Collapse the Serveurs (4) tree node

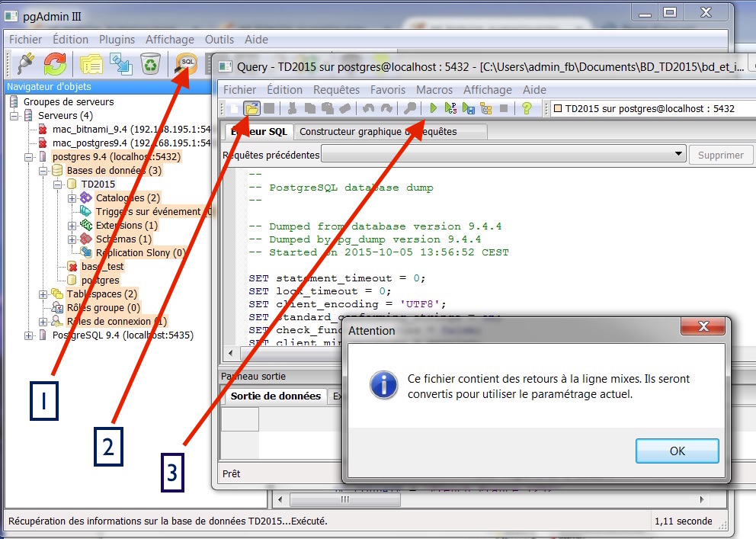(x=14, y=116)
